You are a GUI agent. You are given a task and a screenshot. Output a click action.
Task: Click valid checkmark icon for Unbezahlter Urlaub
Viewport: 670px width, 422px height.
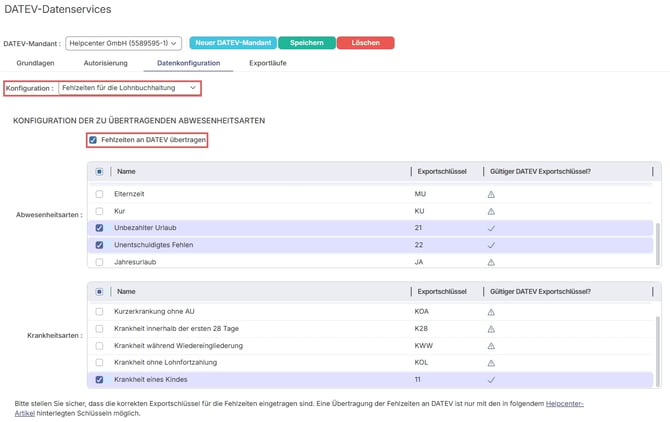point(491,228)
